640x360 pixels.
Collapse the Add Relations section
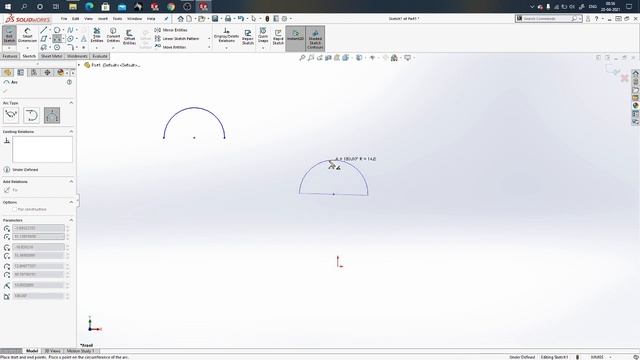tap(71, 181)
